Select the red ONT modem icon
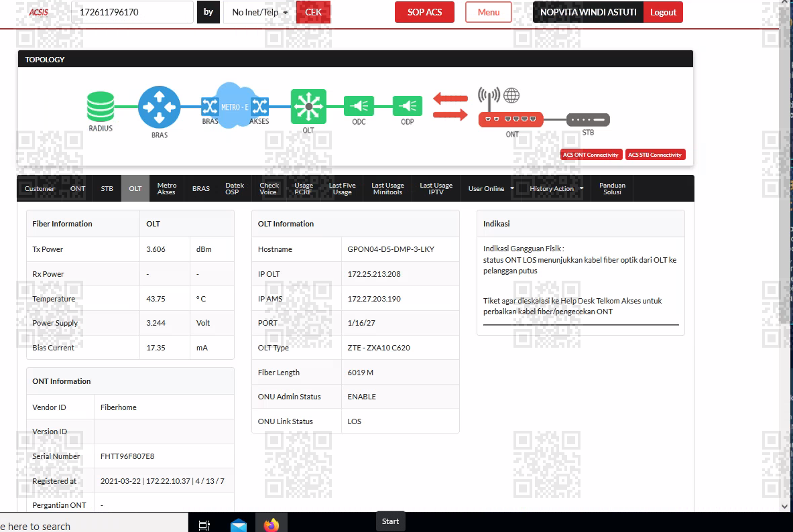The image size is (793, 532). point(511,119)
